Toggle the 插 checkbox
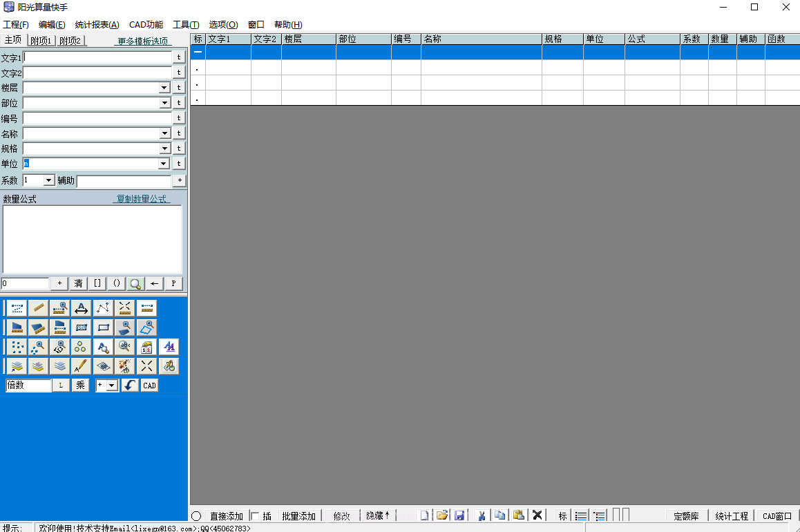The image size is (800, 532). pyautogui.click(x=255, y=516)
